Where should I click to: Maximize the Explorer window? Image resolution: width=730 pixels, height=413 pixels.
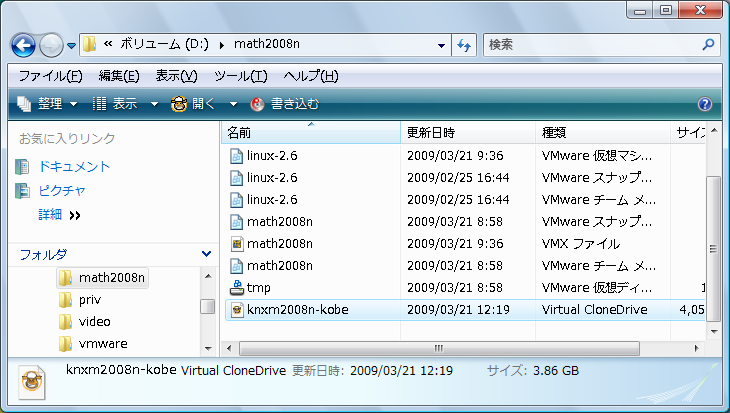(666, 10)
